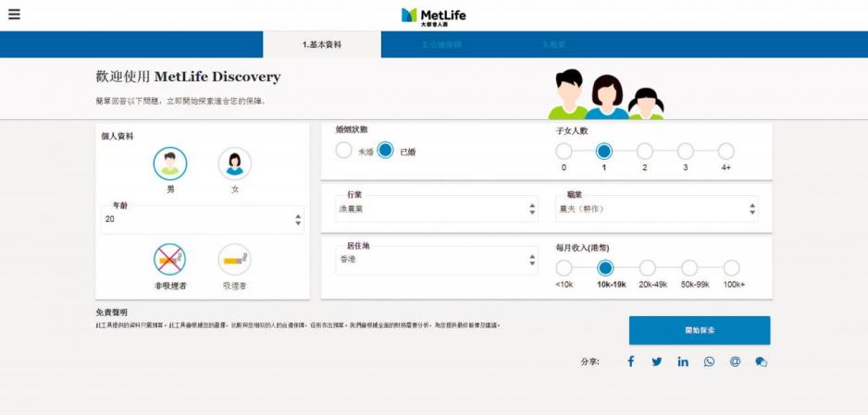The height and width of the screenshot is (415, 868).
Task: Open the second step tab
Action: [x=441, y=44]
